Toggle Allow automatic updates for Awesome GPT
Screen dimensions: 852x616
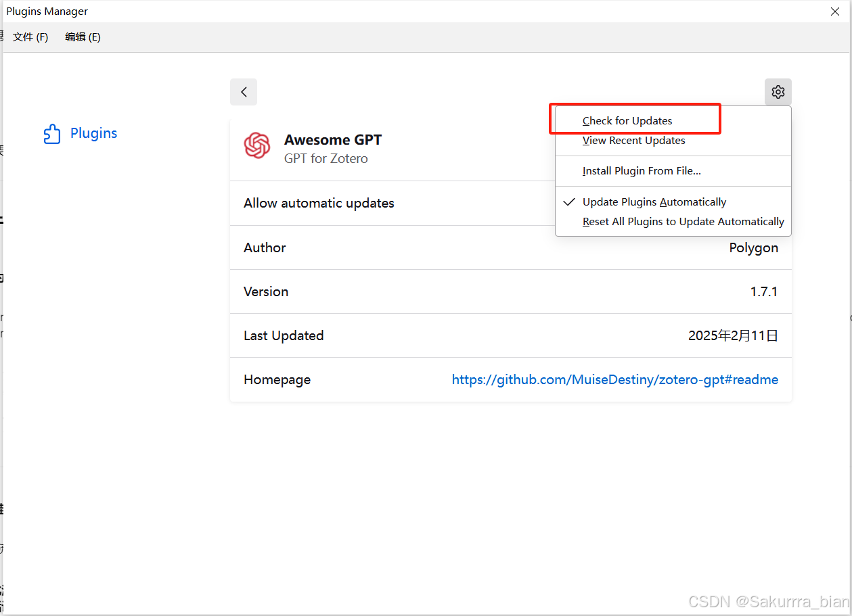pos(319,203)
